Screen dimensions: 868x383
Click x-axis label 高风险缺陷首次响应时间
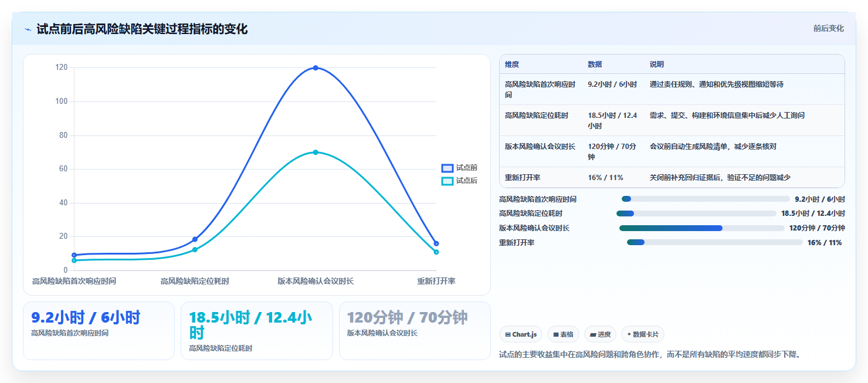tap(74, 282)
